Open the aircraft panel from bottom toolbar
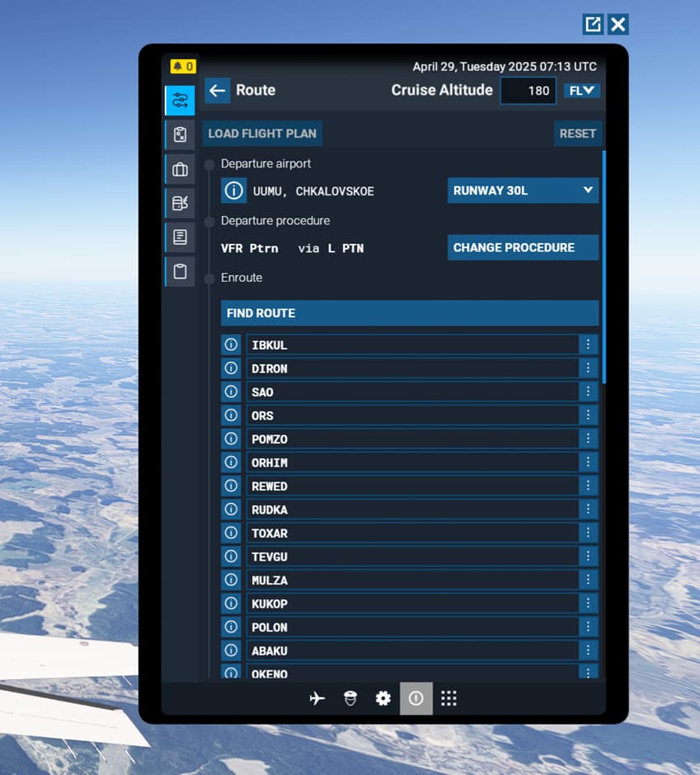 (317, 698)
